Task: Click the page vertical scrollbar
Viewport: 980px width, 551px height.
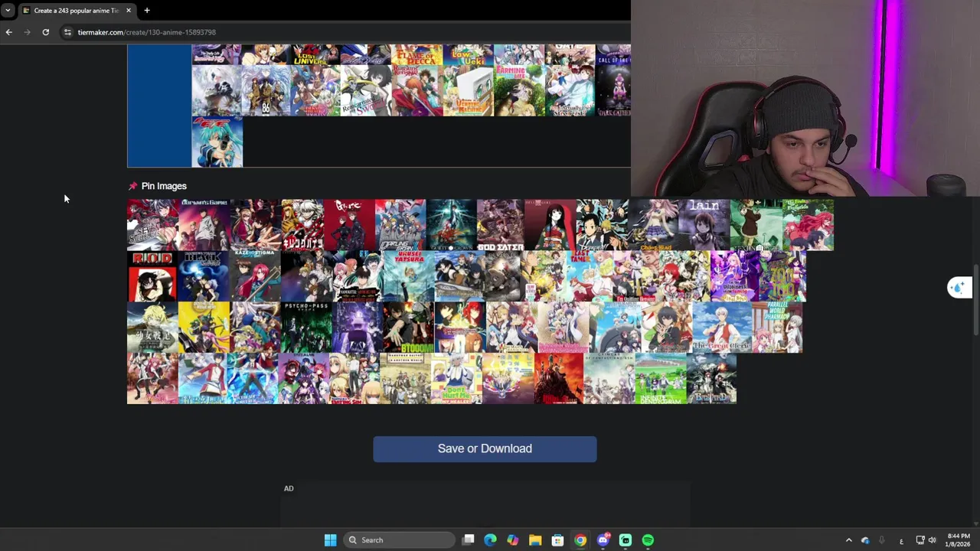Action: pyautogui.click(x=976, y=298)
